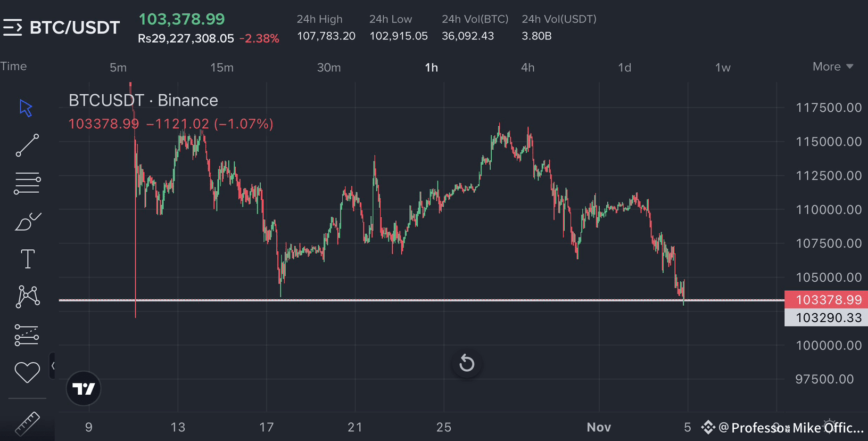This screenshot has height=441, width=868.
Task: Switch to the 5m timeframe
Action: pyautogui.click(x=118, y=68)
